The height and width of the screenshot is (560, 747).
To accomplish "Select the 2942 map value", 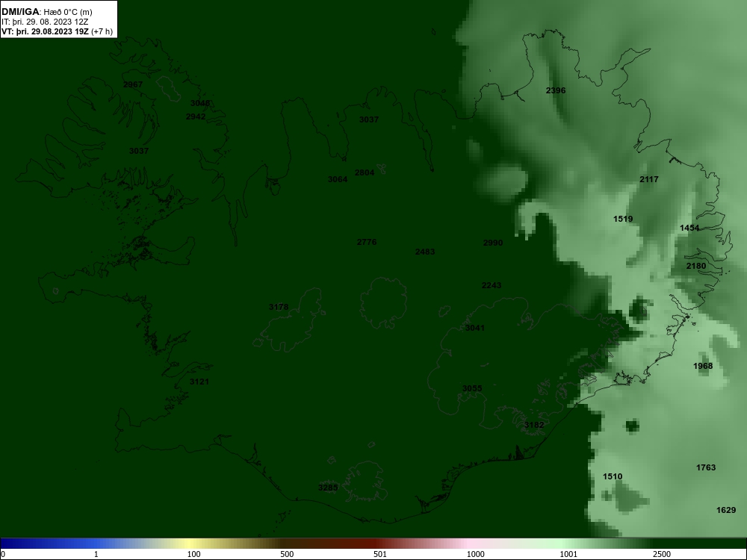I will (196, 116).
